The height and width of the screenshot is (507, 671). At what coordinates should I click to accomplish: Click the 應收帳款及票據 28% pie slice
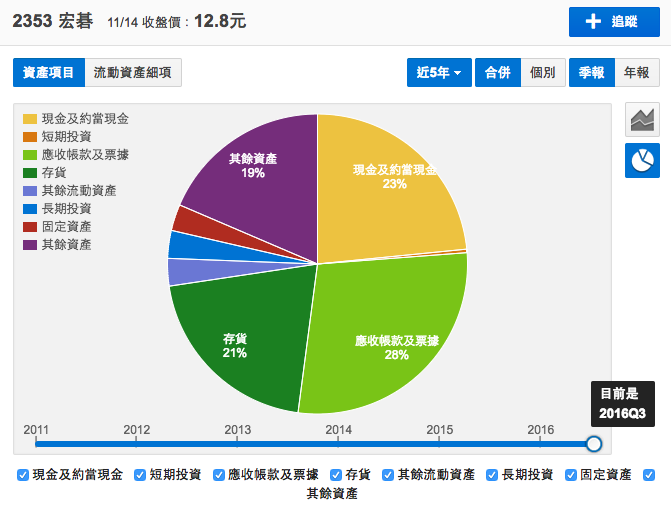[385, 335]
